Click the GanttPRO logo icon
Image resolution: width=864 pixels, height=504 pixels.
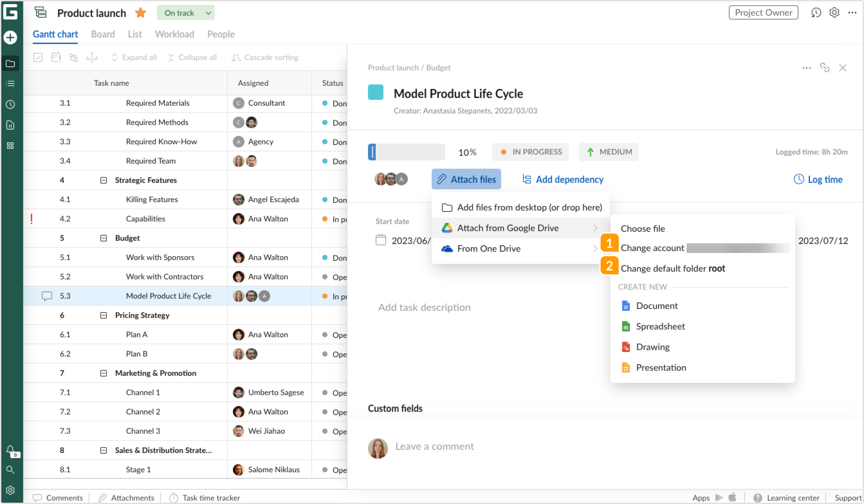[x=11, y=12]
